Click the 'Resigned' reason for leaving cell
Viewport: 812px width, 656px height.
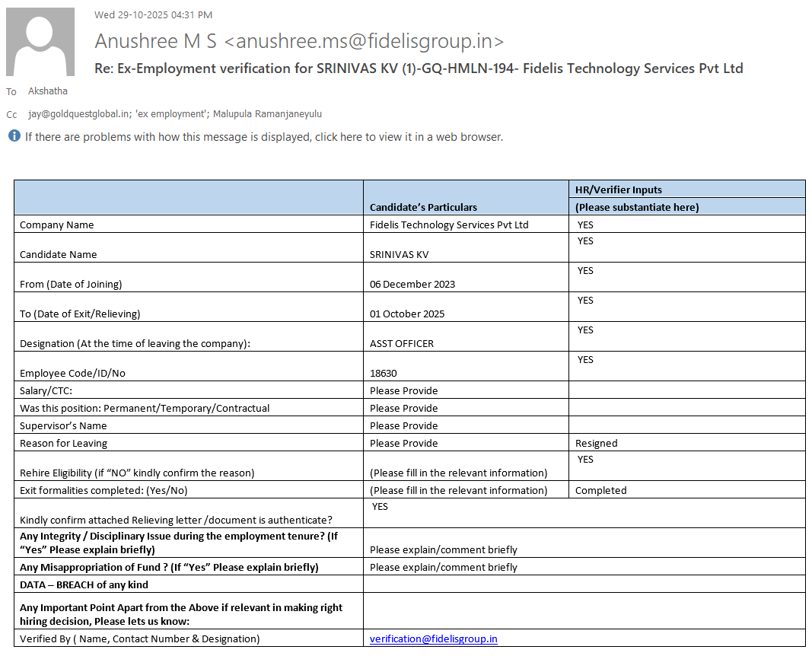point(597,443)
